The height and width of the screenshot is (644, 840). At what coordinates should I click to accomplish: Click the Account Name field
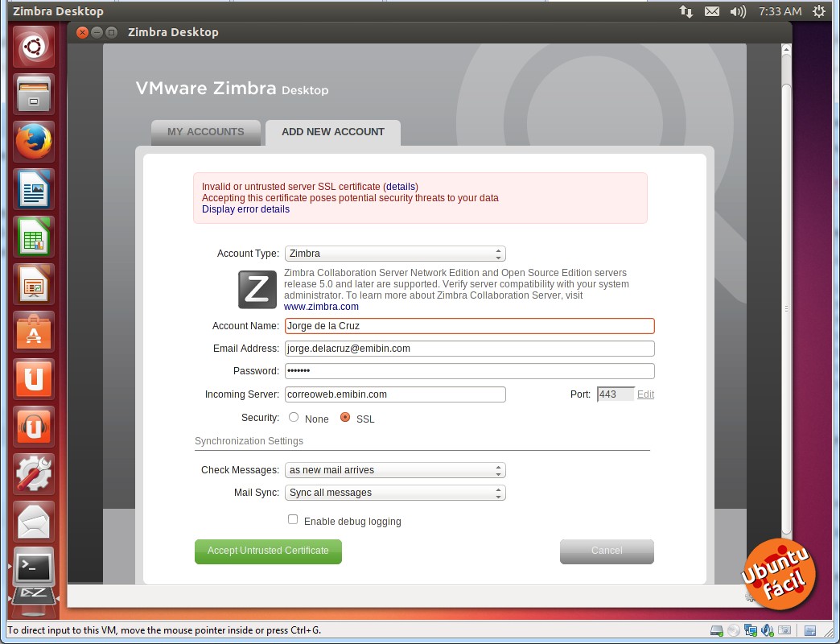pyautogui.click(x=469, y=326)
